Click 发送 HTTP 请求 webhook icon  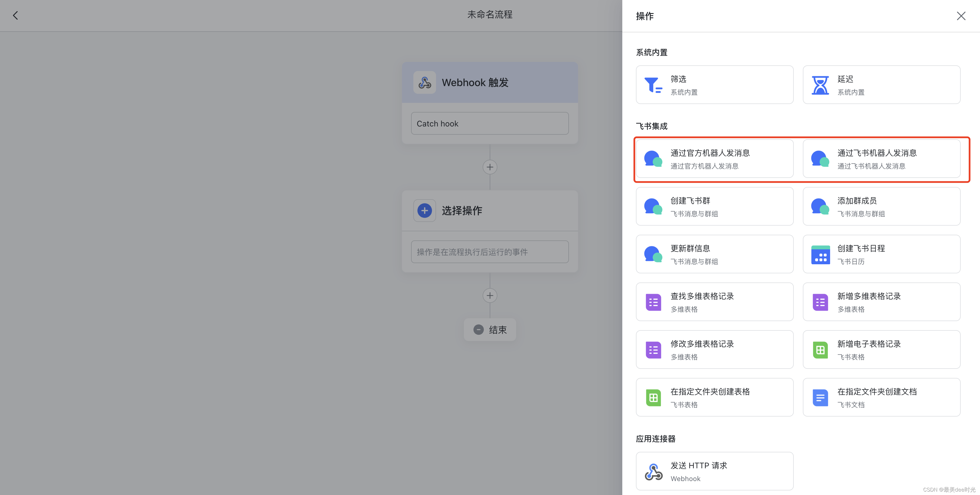pos(653,472)
